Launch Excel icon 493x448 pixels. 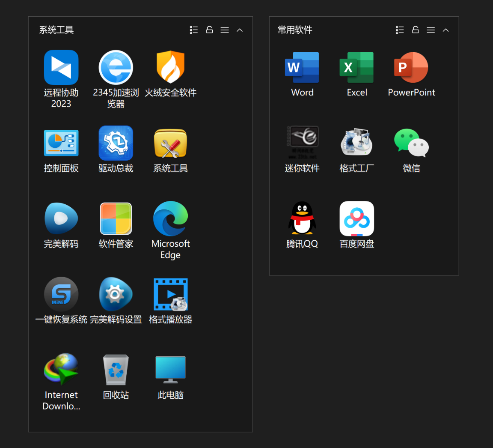[x=356, y=67]
